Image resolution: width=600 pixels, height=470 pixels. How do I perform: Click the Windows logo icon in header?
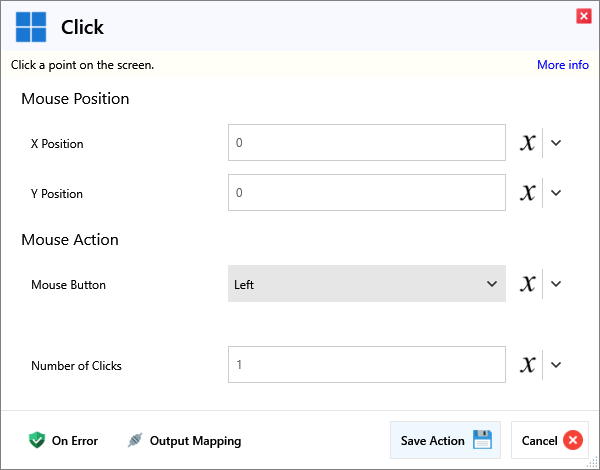31,27
